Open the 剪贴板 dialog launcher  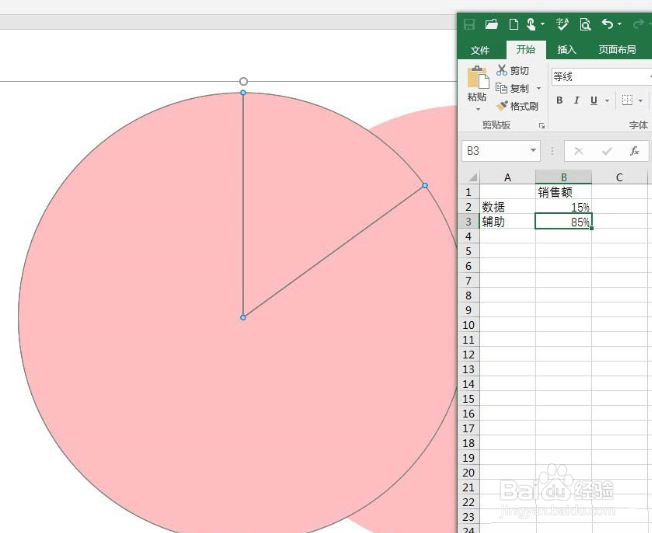point(541,126)
